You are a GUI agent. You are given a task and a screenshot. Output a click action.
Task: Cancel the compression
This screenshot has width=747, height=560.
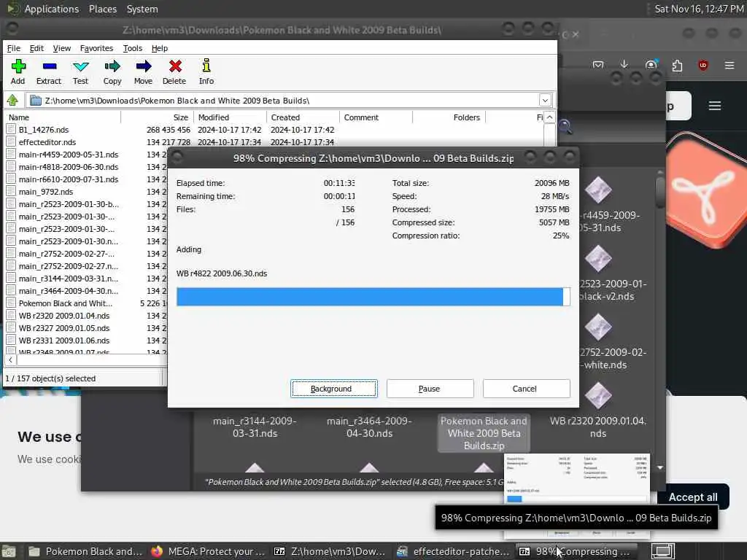coord(526,389)
